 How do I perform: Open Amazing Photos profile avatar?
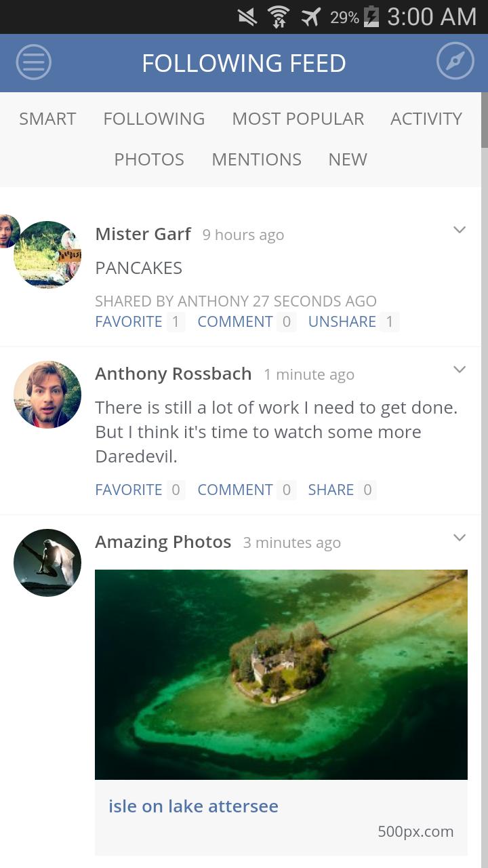47,562
